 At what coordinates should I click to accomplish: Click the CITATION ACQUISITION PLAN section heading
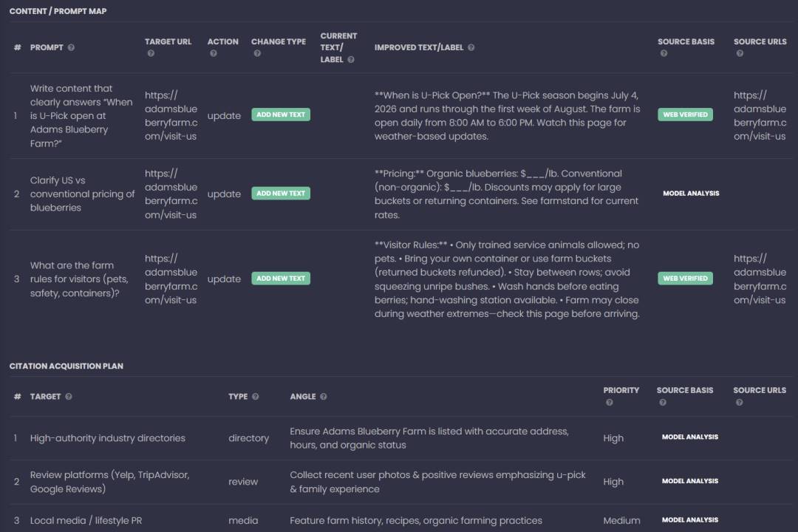point(66,366)
